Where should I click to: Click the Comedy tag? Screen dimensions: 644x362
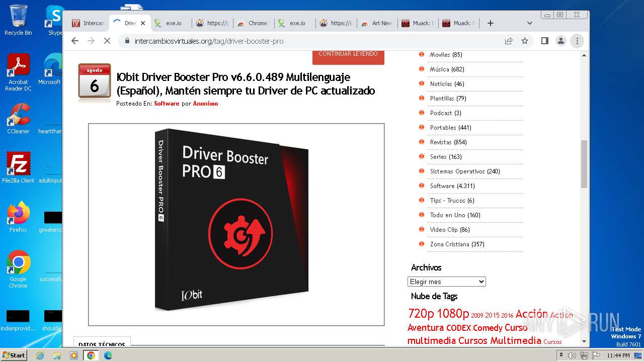point(488,328)
